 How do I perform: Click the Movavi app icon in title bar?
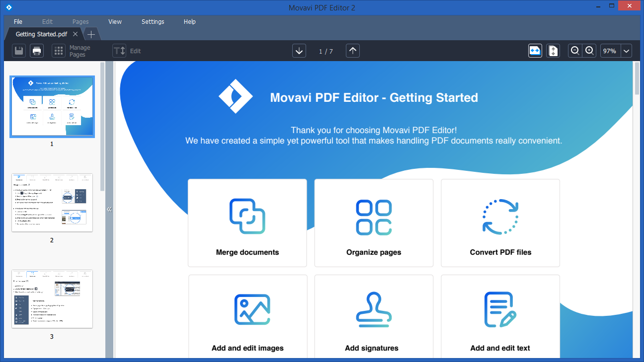pos(8,7)
